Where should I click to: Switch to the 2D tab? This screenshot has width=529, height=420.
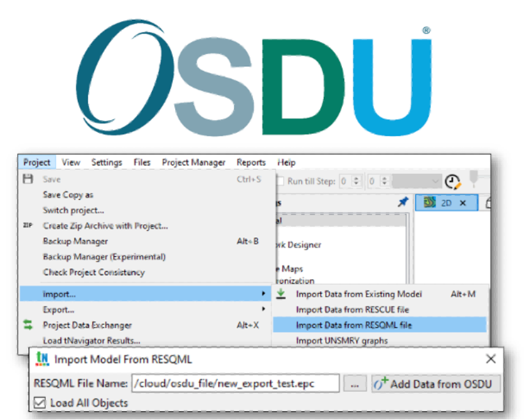coord(447,202)
